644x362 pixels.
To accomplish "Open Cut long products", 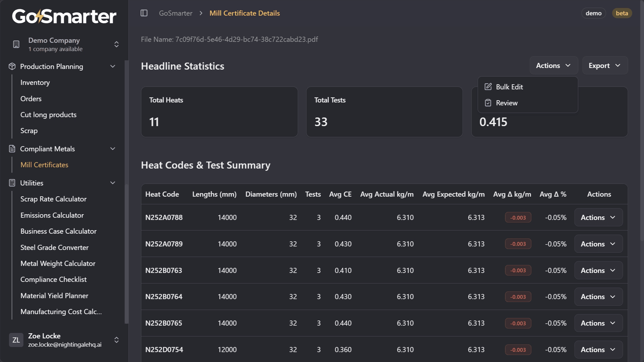I will [x=49, y=115].
